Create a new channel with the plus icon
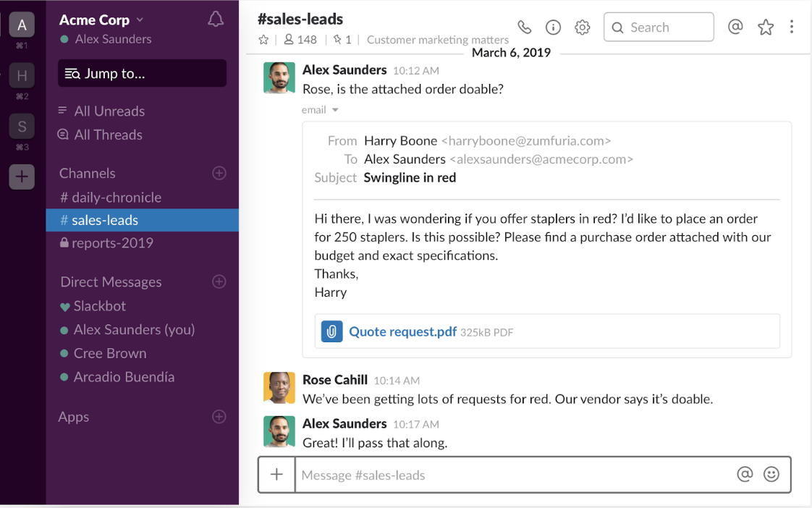 tap(219, 173)
